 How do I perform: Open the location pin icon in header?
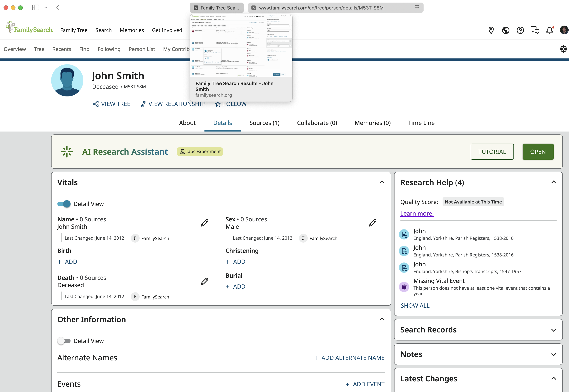point(491,30)
